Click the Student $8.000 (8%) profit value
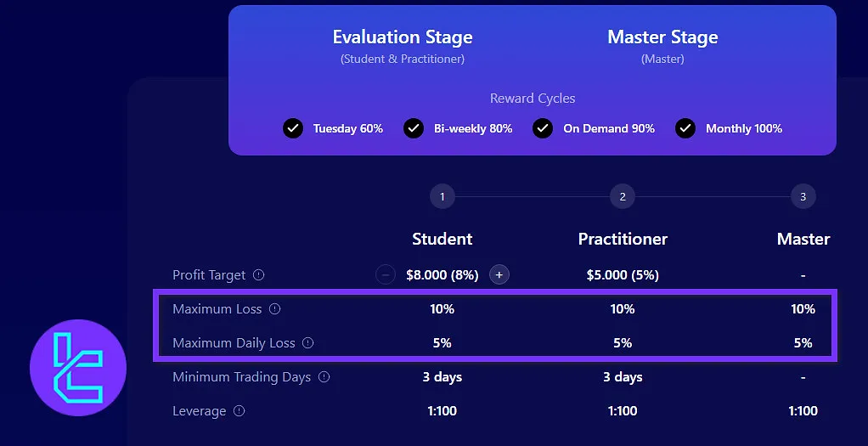The height and width of the screenshot is (446, 868). pyautogui.click(x=442, y=275)
